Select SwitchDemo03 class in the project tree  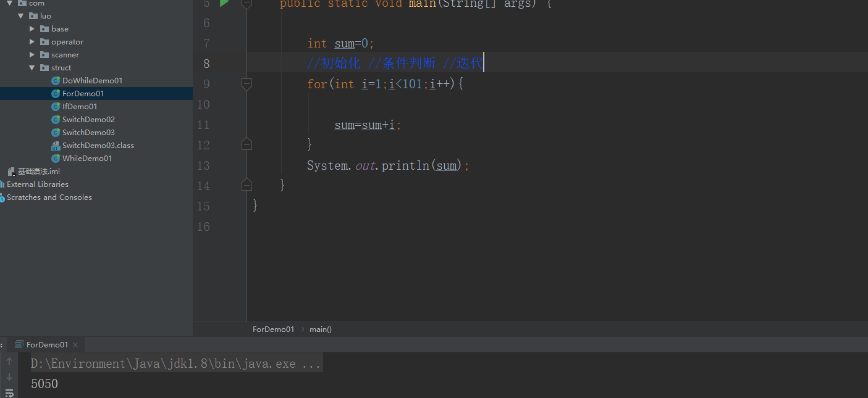pyautogui.click(x=96, y=133)
